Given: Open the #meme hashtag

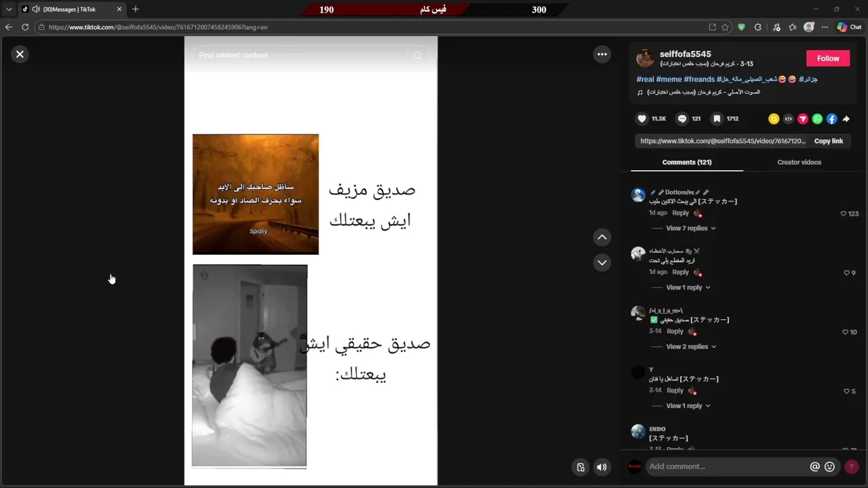Looking at the screenshot, I should pyautogui.click(x=669, y=79).
